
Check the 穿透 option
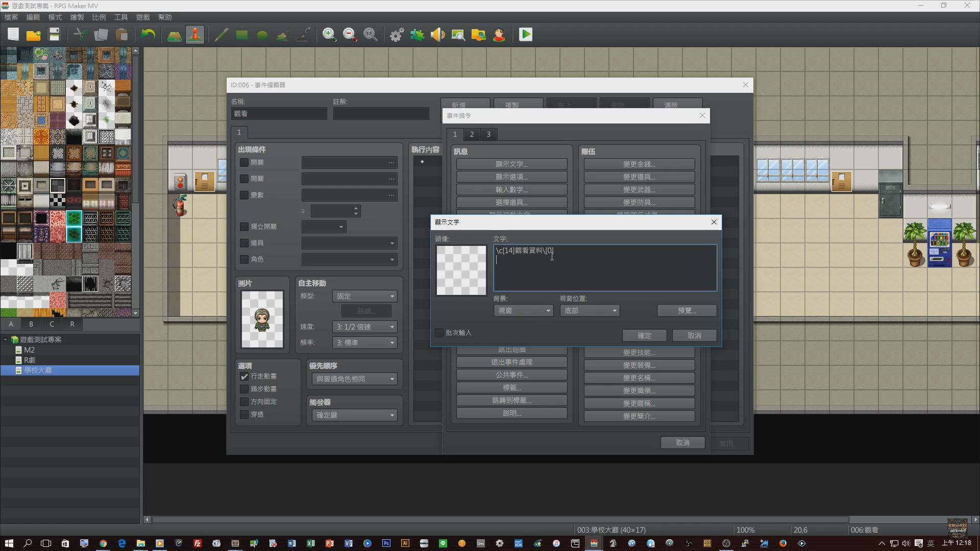(x=244, y=414)
